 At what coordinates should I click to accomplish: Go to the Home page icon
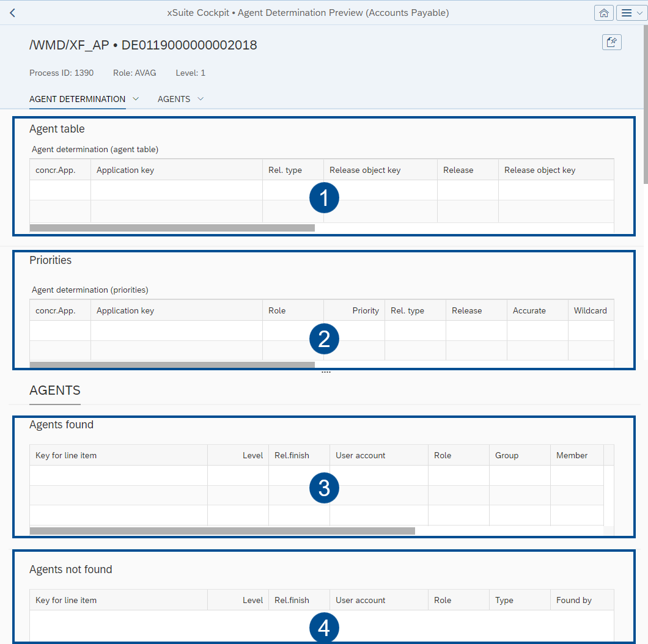pos(604,13)
